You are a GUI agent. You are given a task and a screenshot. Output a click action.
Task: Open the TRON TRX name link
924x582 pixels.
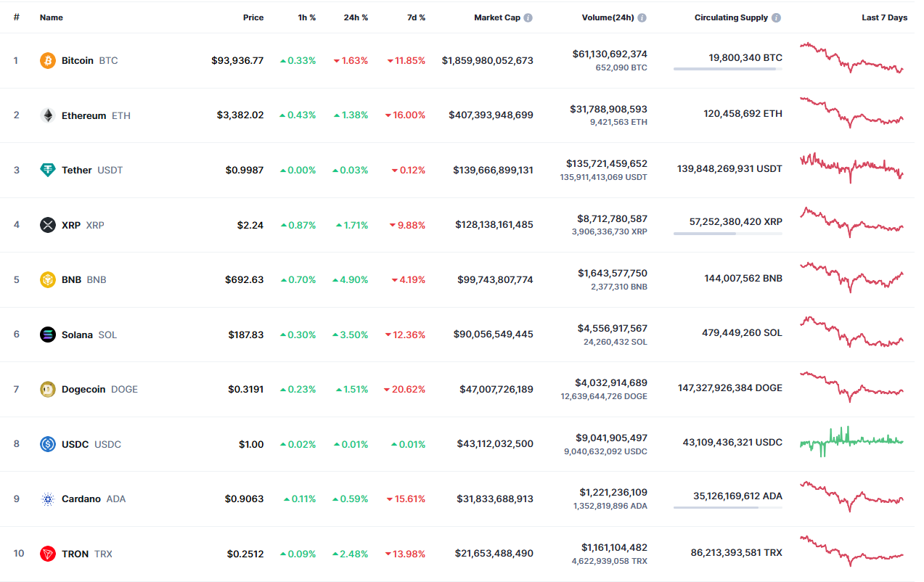(x=87, y=554)
